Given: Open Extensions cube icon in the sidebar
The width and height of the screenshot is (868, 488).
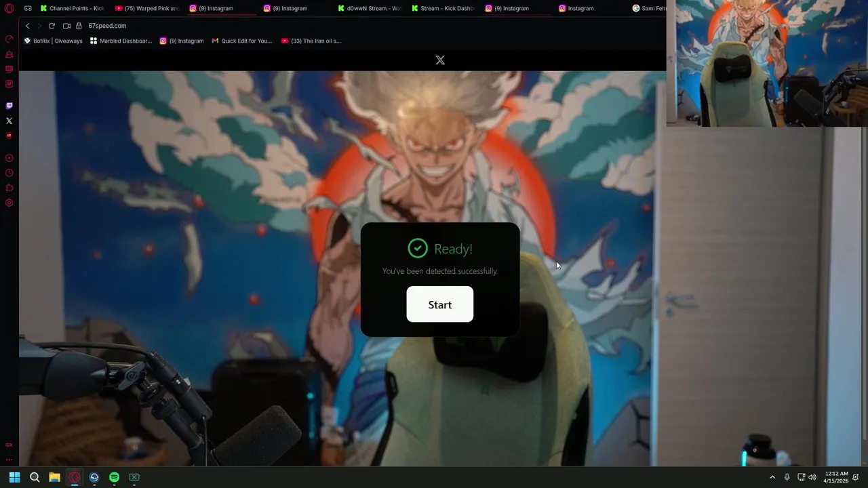Looking at the screenshot, I should [x=9, y=188].
